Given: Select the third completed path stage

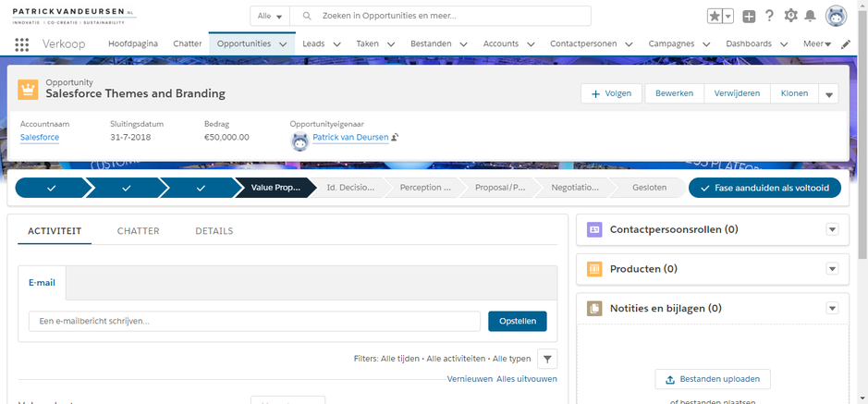Looking at the screenshot, I should pyautogui.click(x=201, y=189).
